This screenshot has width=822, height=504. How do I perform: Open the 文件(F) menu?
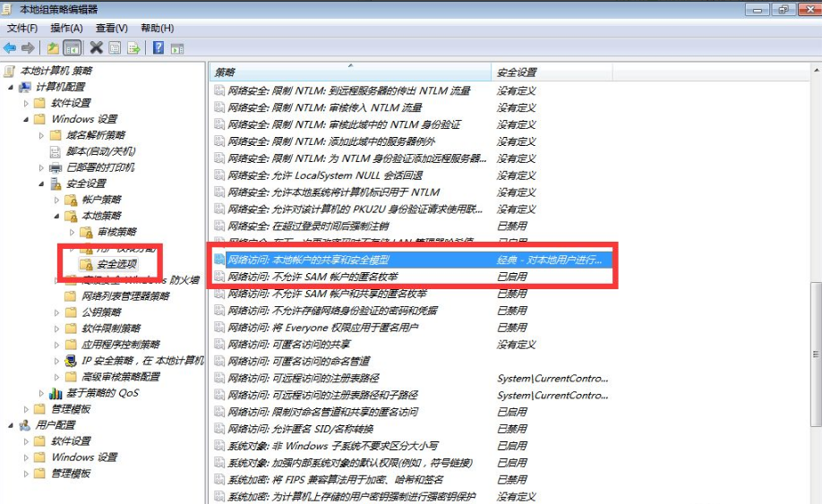click(22, 29)
